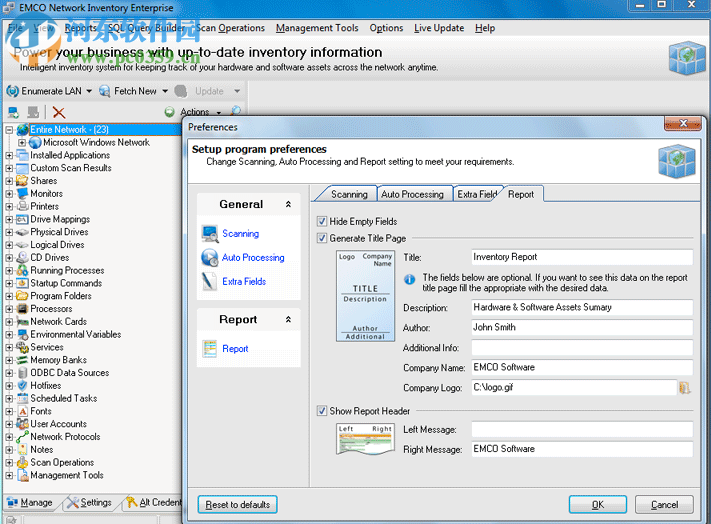Click the red X delete icon in the toolbar
This screenshot has height=524, width=711.
coord(58,112)
